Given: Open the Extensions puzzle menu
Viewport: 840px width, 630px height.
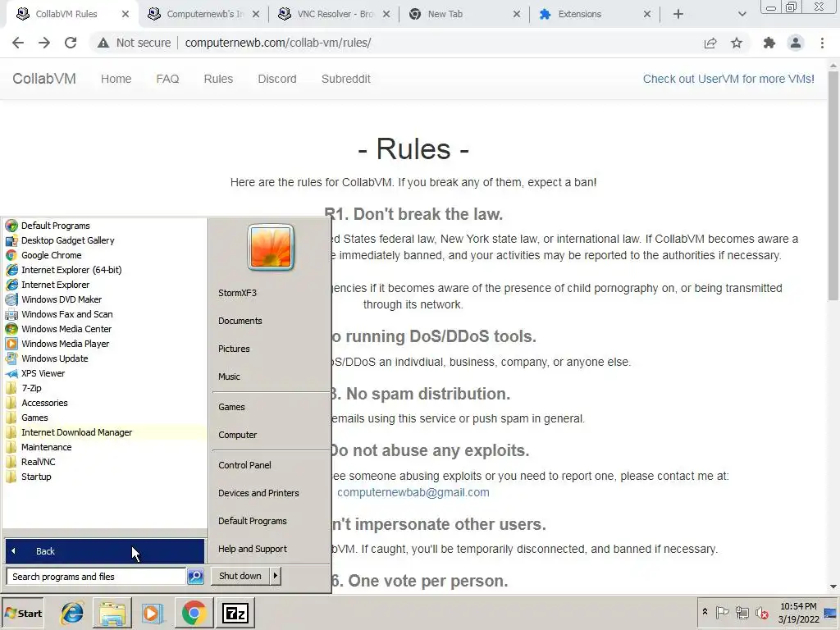Looking at the screenshot, I should click(769, 43).
